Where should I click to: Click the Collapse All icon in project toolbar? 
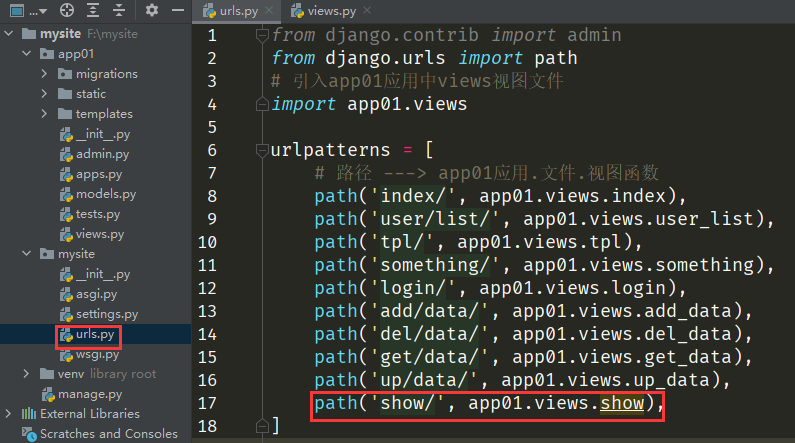[x=119, y=10]
